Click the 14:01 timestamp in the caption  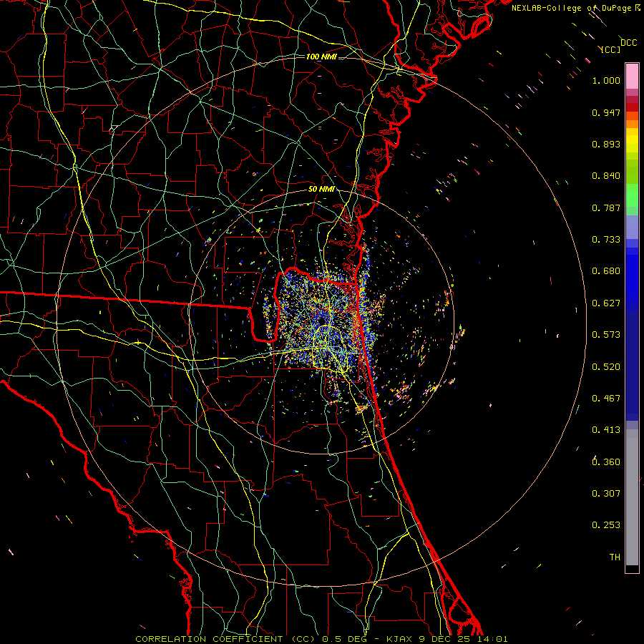coord(493,639)
